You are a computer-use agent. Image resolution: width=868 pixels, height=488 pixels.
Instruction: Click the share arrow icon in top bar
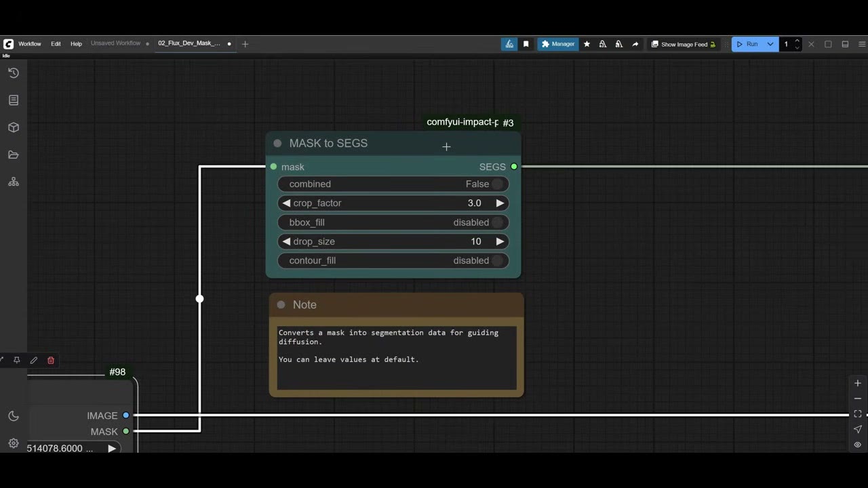635,44
